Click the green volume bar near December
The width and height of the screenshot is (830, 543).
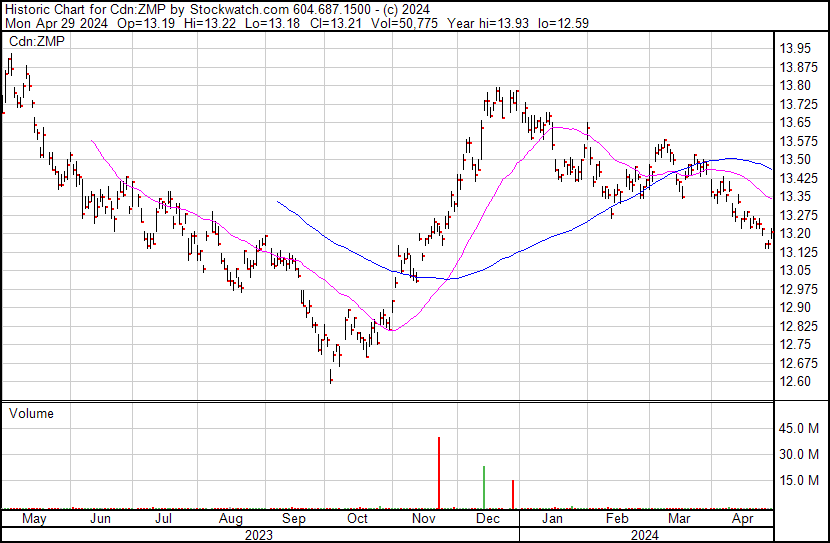pyautogui.click(x=484, y=487)
